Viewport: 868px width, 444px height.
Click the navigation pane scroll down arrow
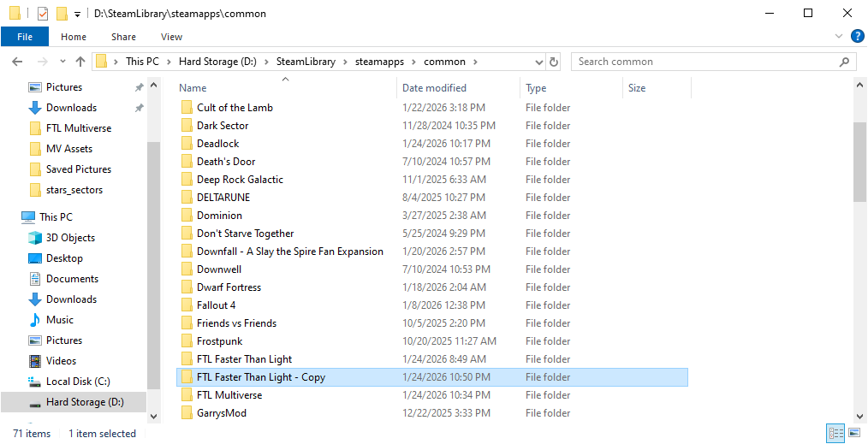point(154,417)
